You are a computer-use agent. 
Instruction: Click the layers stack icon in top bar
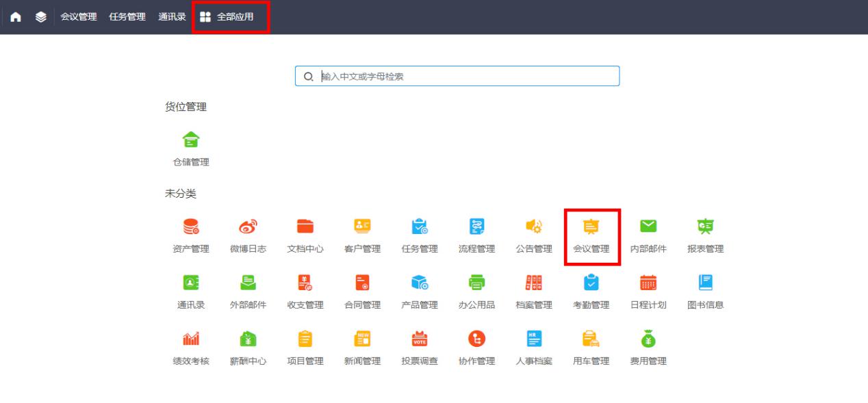41,17
